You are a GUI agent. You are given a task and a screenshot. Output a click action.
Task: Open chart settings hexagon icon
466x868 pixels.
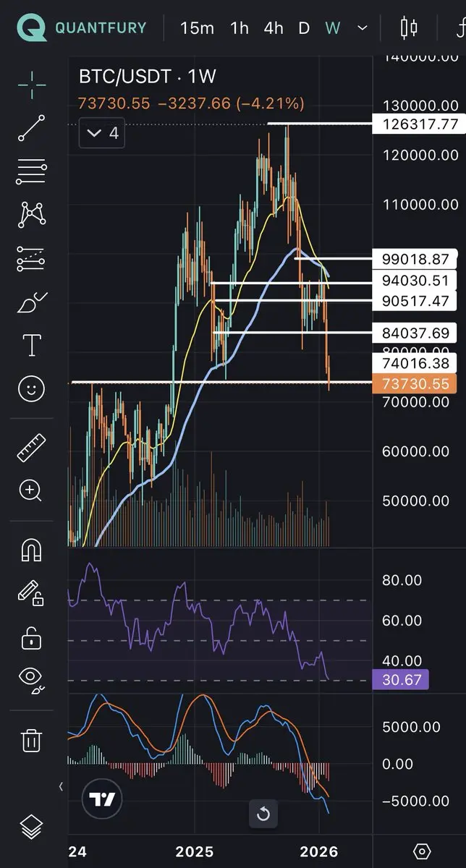pos(423,851)
